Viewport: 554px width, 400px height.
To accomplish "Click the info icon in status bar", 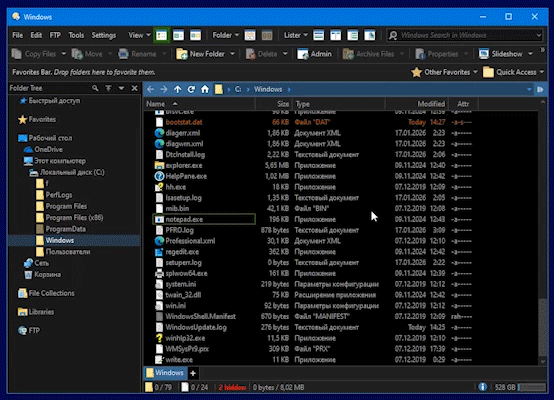I will pyautogui.click(x=483, y=387).
